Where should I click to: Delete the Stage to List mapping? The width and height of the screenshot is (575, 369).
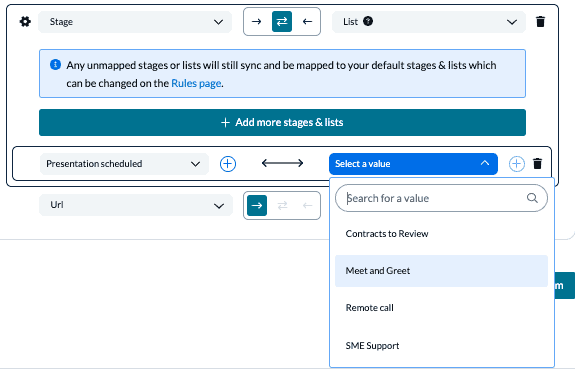coord(540,22)
